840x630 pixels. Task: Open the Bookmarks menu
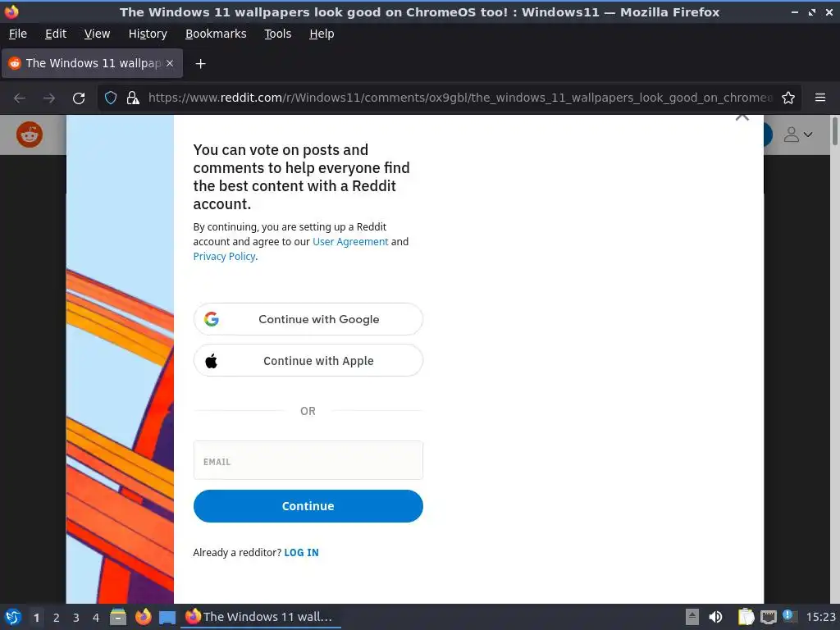click(x=216, y=34)
